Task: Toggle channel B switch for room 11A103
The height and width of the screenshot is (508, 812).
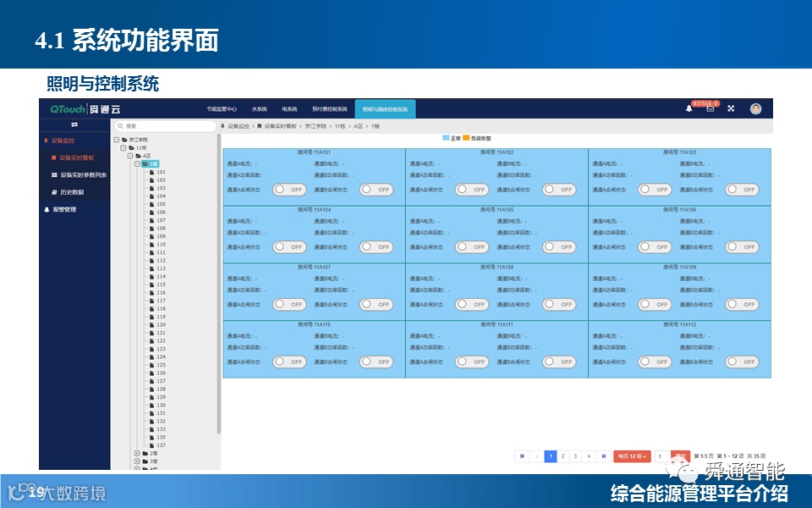Action: [742, 190]
